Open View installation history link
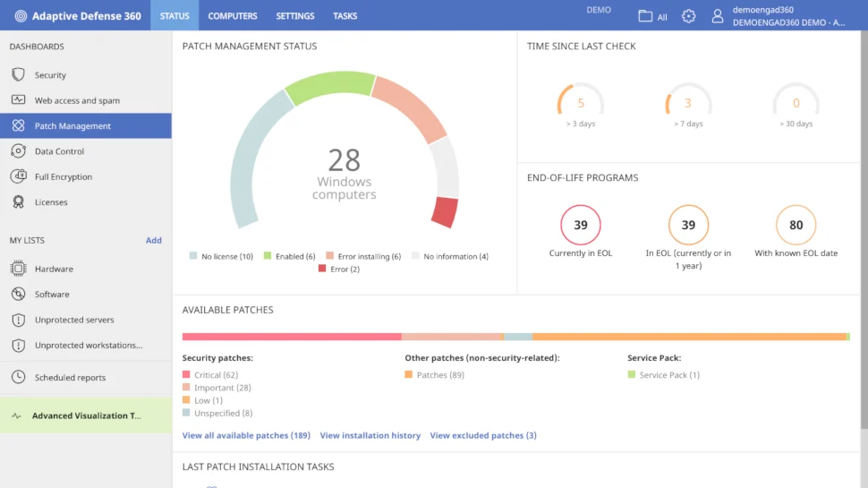 (370, 435)
